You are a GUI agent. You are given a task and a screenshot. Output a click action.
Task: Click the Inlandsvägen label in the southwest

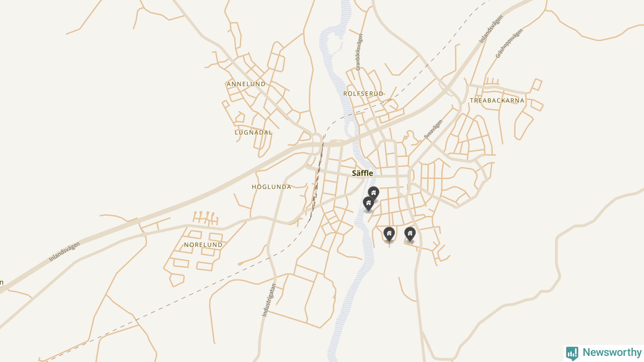coord(64,252)
